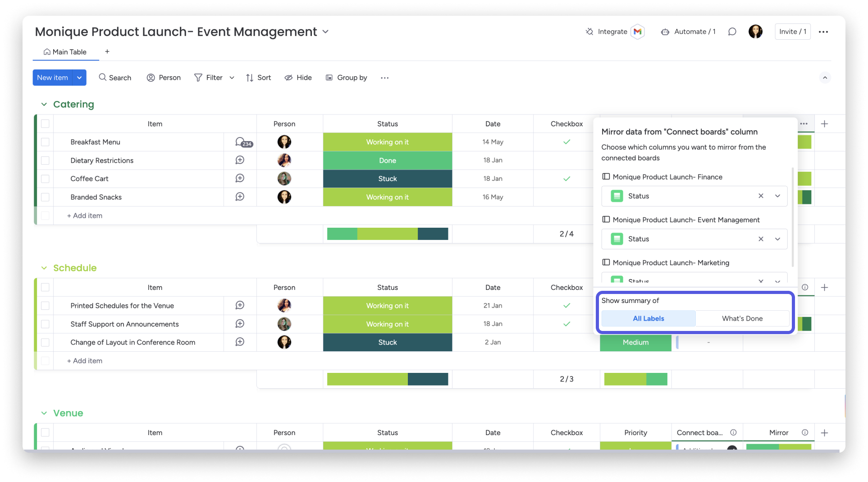Add item to the Catering group
This screenshot has width=868, height=482.
[x=85, y=216]
